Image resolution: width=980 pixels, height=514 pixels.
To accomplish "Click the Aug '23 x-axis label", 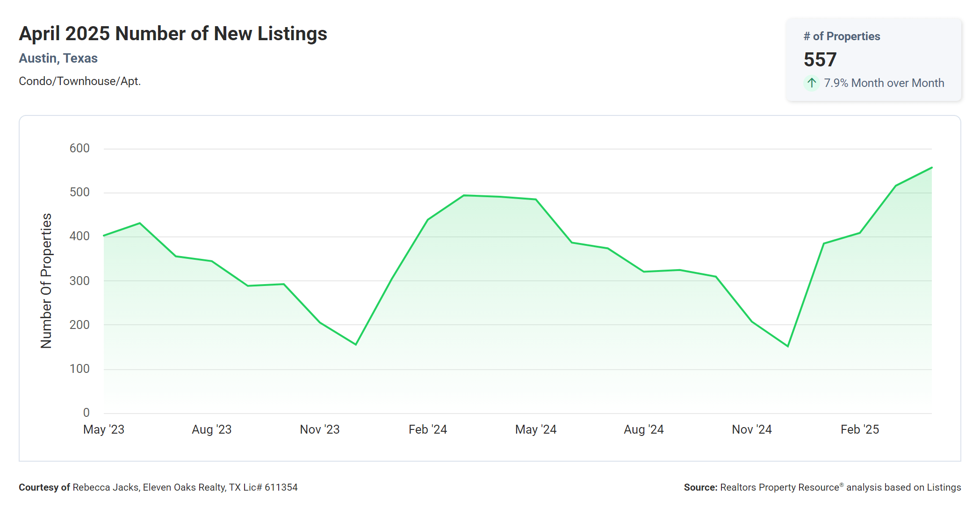I will [x=212, y=429].
